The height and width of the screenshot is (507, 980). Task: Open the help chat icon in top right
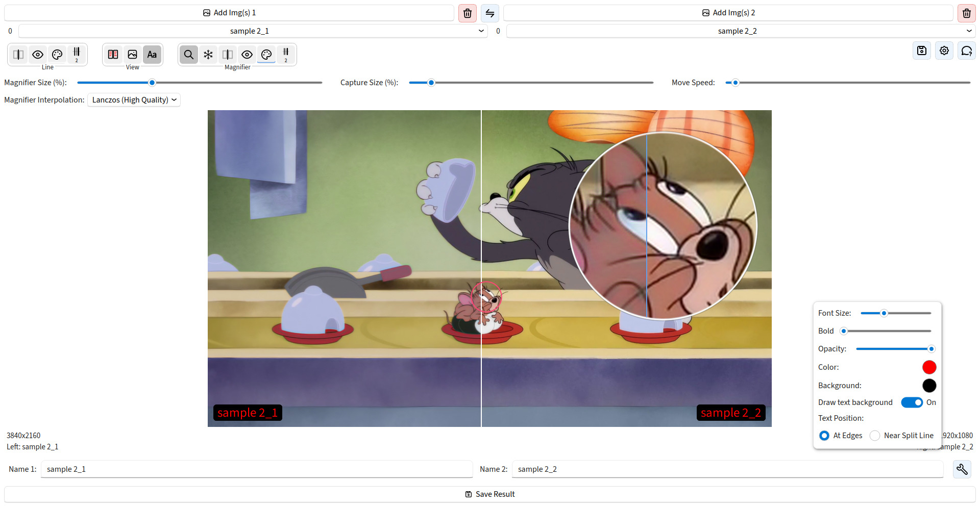[x=966, y=50]
